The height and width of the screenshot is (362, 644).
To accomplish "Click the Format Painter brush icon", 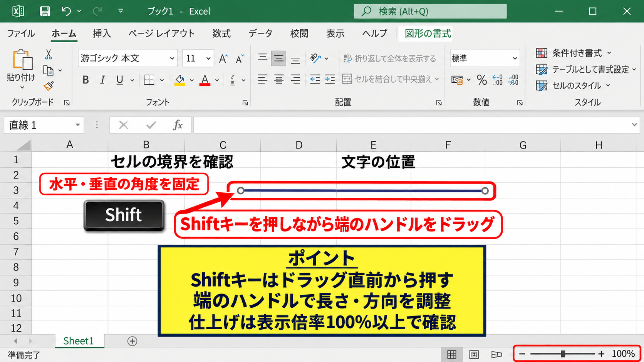I will pyautogui.click(x=49, y=86).
